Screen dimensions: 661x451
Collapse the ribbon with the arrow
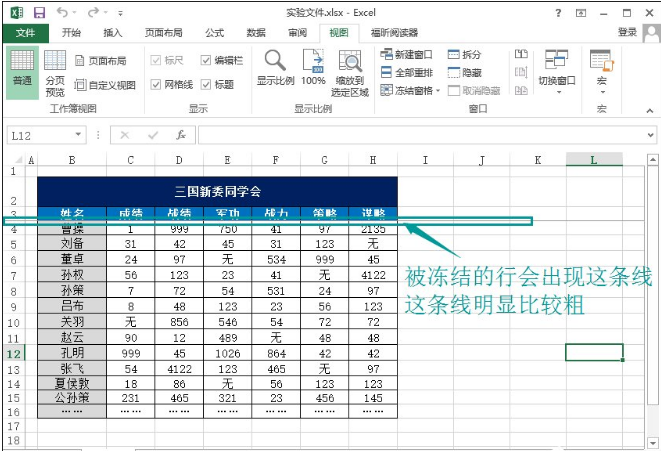click(650, 110)
